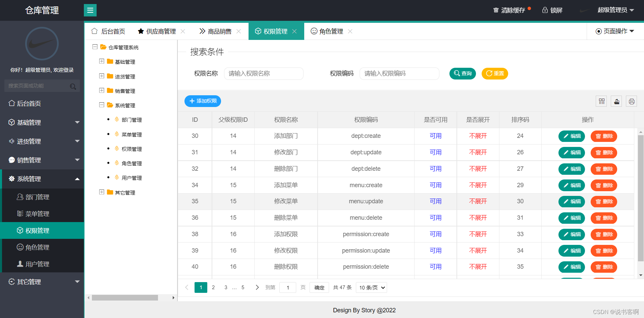Click the 排序码 column header
Viewport: 644px width, 318px height.
click(520, 120)
